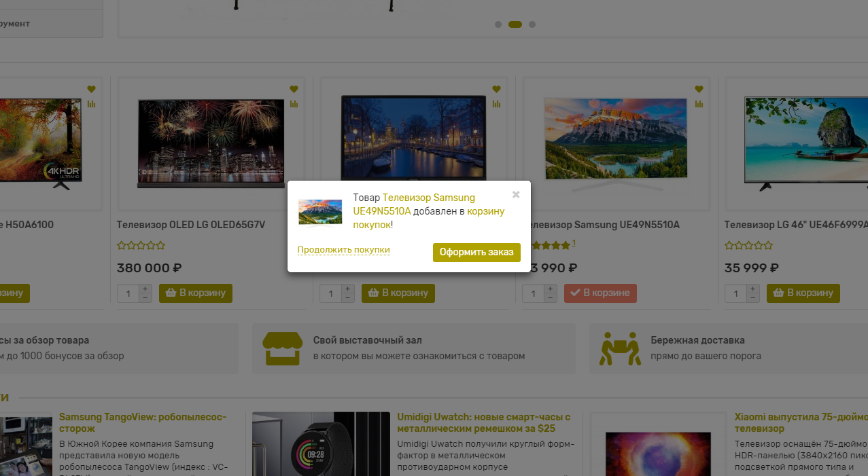Click star rating under LG 46" UE46F6999A
Image resolution: width=868 pixels, height=476 pixels.
748,246
